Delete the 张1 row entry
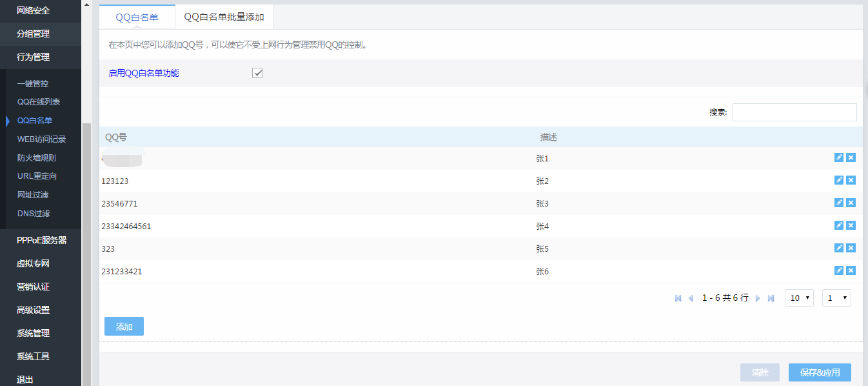 [851, 157]
